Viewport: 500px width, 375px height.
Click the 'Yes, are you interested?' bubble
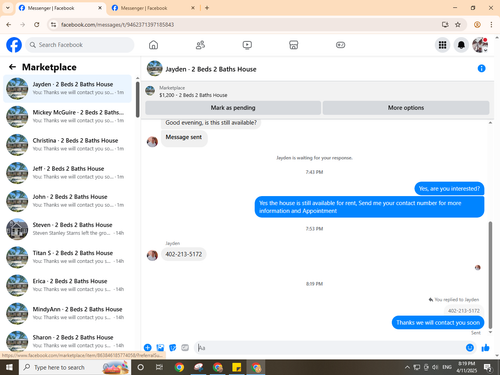(x=449, y=188)
